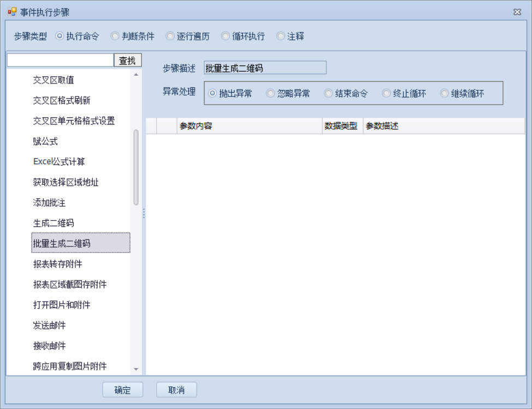Select the Excel公式计算 command

tap(59, 161)
